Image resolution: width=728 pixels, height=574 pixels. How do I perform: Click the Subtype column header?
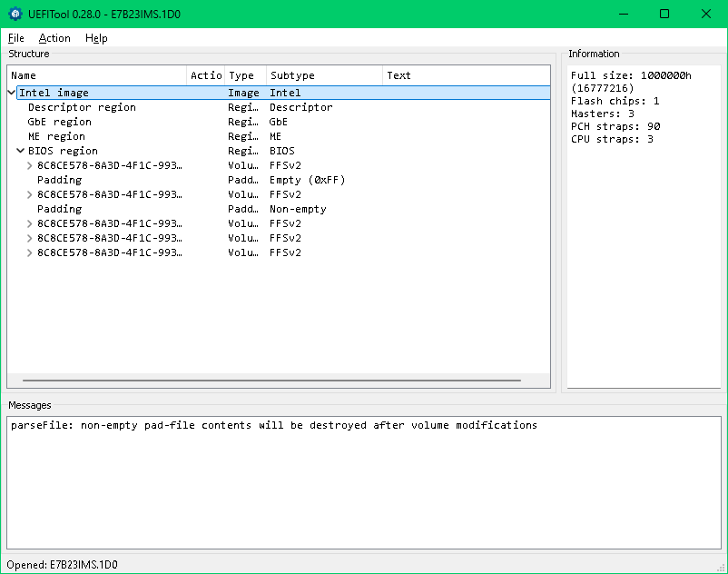325,75
